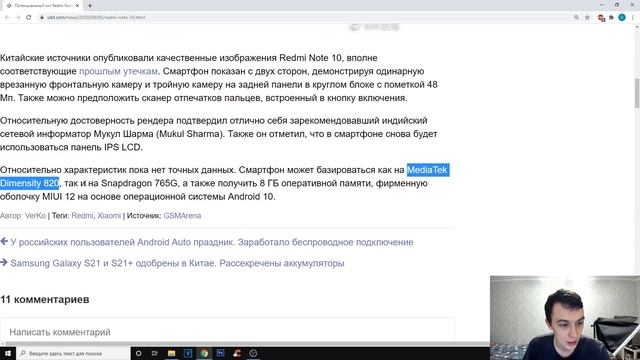The height and width of the screenshot is (360, 640).
Task: Click the 'Snapdragon 765G' text
Action: point(140,183)
